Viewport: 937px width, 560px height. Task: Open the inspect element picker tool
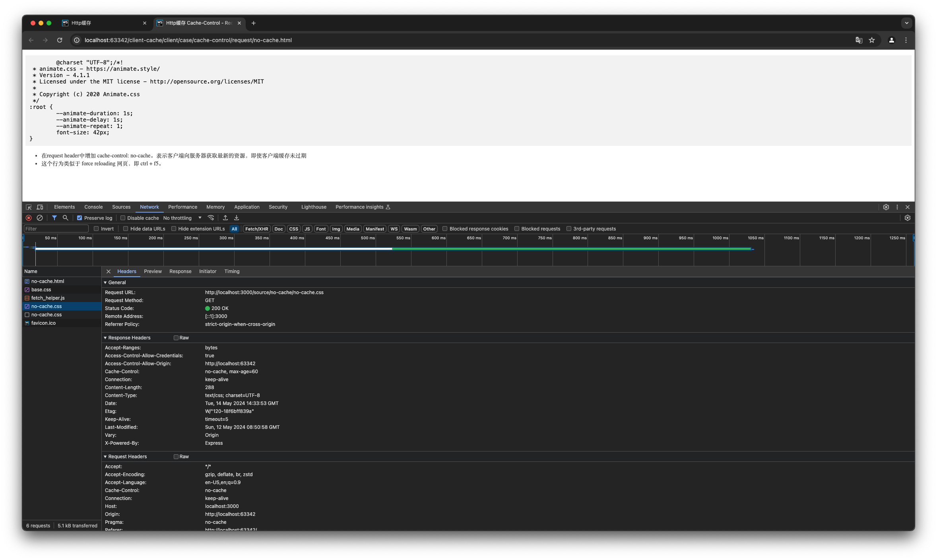(29, 207)
